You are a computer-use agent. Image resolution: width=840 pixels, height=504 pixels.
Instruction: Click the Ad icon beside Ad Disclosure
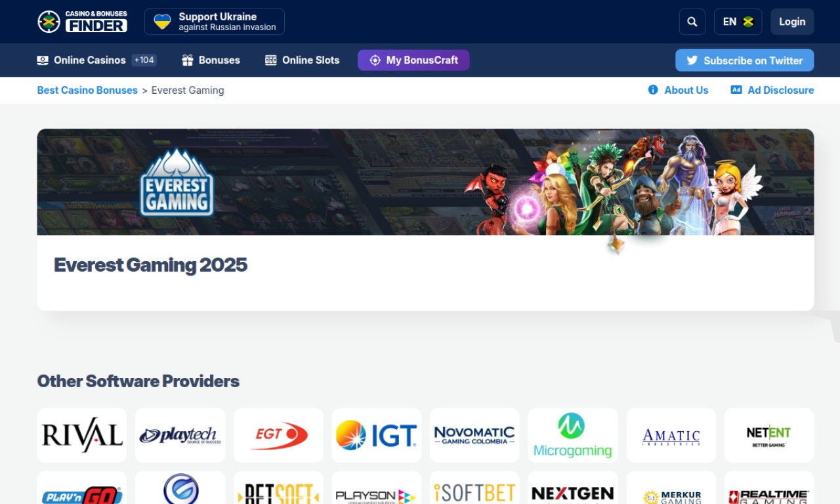tap(736, 90)
